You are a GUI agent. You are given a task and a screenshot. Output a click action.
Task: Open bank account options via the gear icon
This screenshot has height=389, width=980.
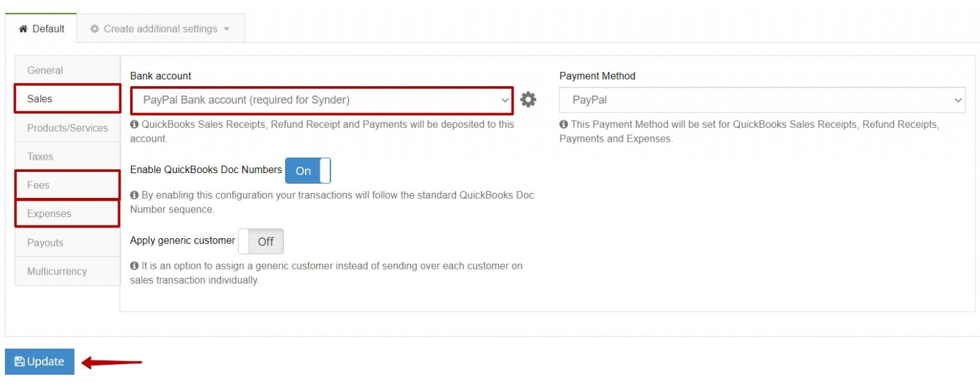point(528,100)
